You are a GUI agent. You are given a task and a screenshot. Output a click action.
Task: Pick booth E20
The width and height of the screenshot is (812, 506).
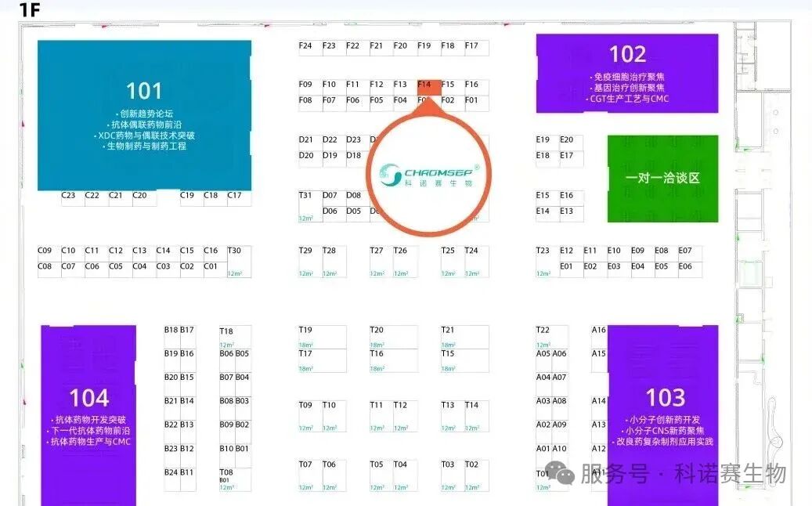[571, 143]
